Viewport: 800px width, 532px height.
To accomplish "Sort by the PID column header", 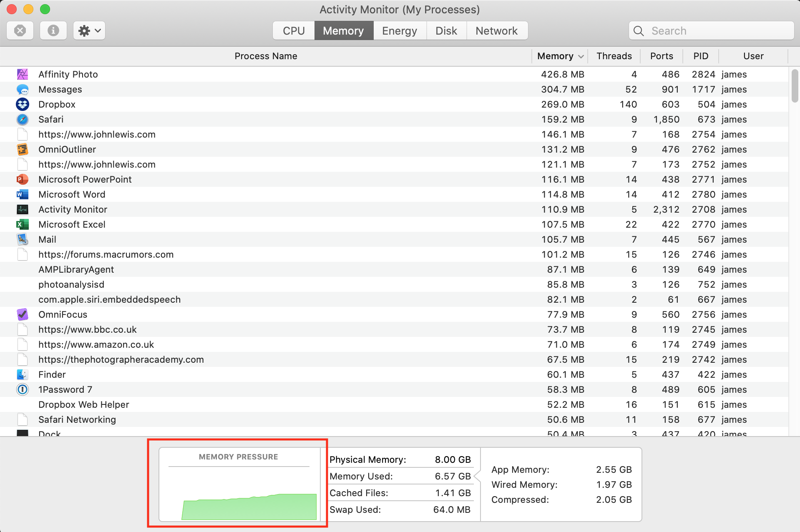I will tap(701, 56).
